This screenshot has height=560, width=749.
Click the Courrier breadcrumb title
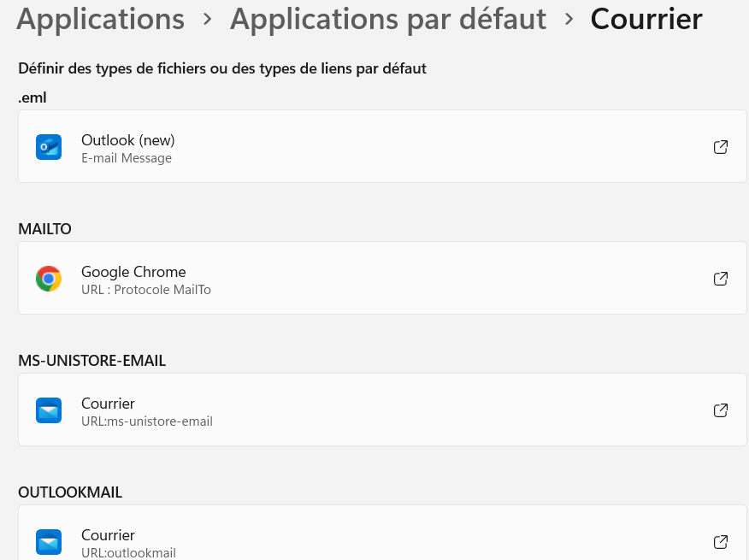tap(646, 20)
